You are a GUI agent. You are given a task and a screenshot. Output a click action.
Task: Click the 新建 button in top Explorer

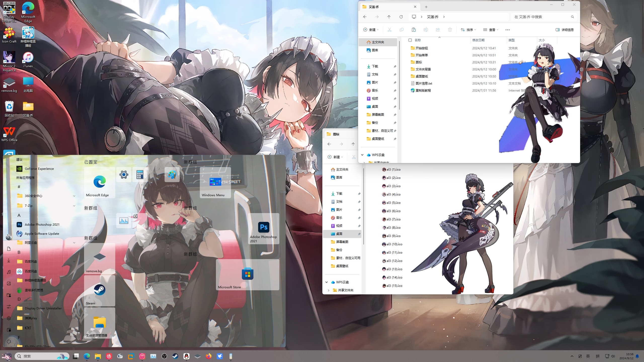[x=371, y=30]
